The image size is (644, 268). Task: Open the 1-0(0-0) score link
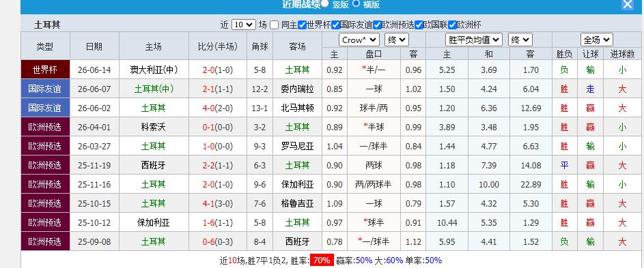[x=218, y=146]
